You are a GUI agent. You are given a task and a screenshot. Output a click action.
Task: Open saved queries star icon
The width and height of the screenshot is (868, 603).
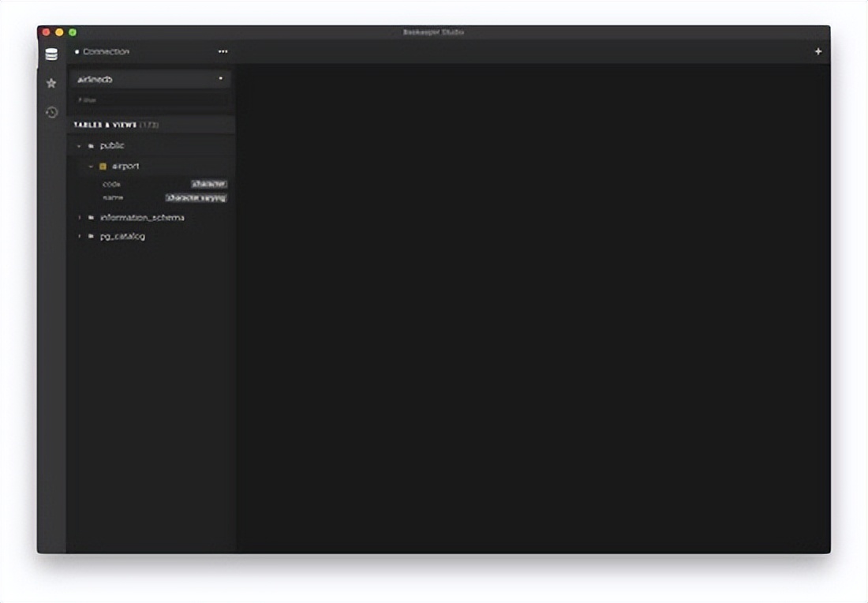tap(51, 83)
